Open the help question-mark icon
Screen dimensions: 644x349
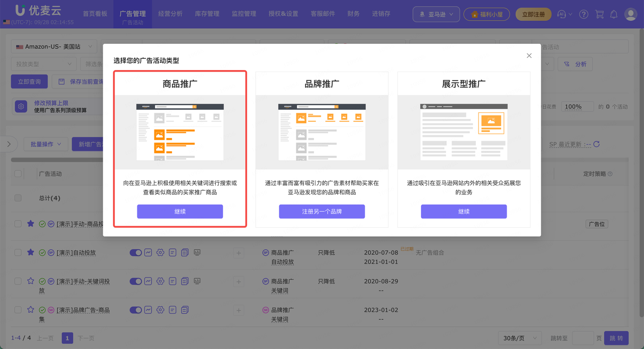coord(584,15)
